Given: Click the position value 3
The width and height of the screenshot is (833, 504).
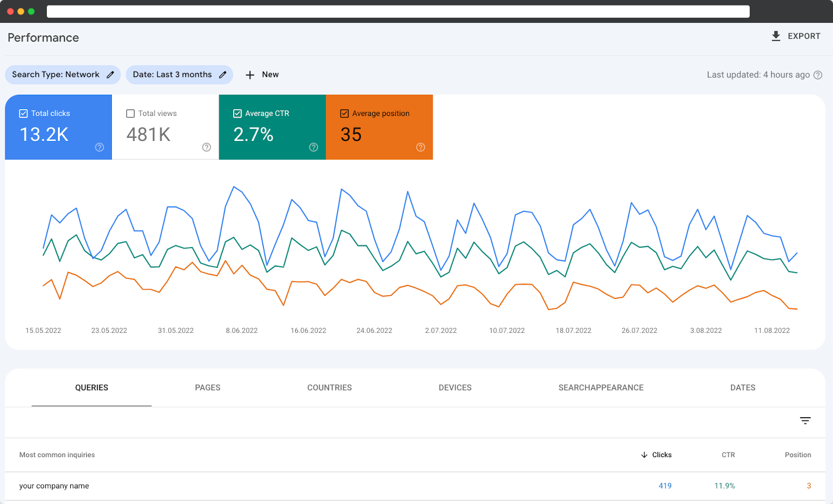Looking at the screenshot, I should tap(809, 486).
